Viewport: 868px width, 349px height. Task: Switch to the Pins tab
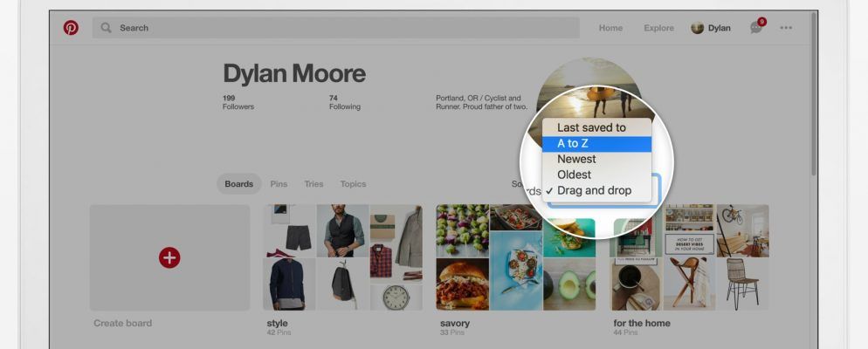click(x=279, y=184)
